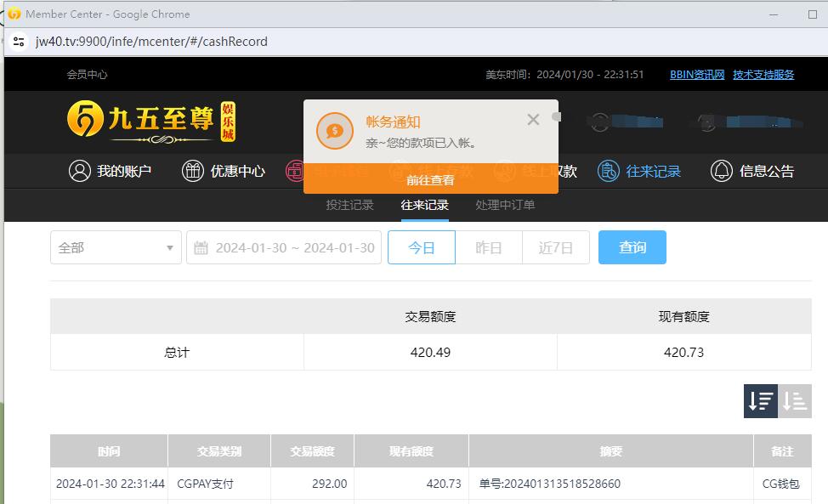This screenshot has width=828, height=504.
Task: Open 我的账户 account section
Action: 110,171
